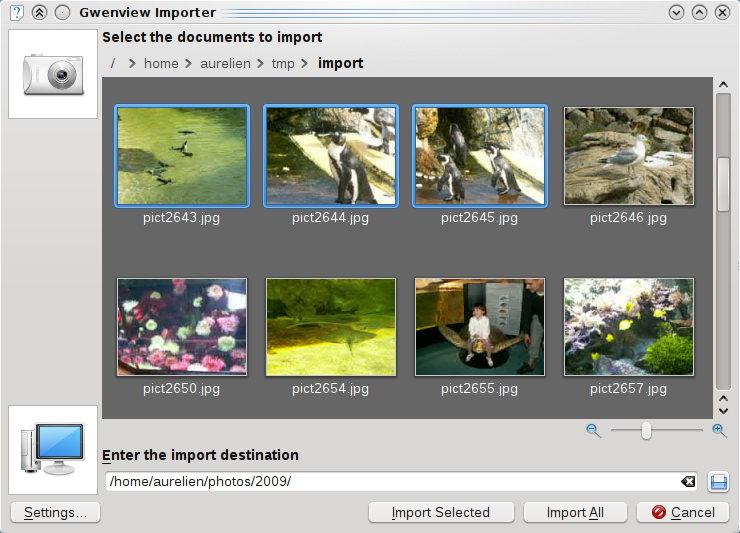This screenshot has width=740, height=533.
Task: Click scrollbar up arrow near bottom
Action: (723, 399)
